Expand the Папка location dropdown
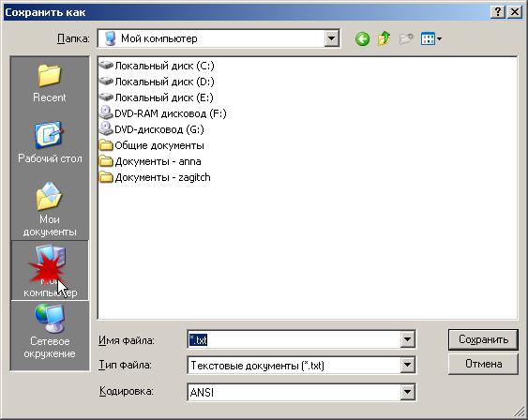Image resolution: width=528 pixels, height=420 pixels. pyautogui.click(x=331, y=38)
